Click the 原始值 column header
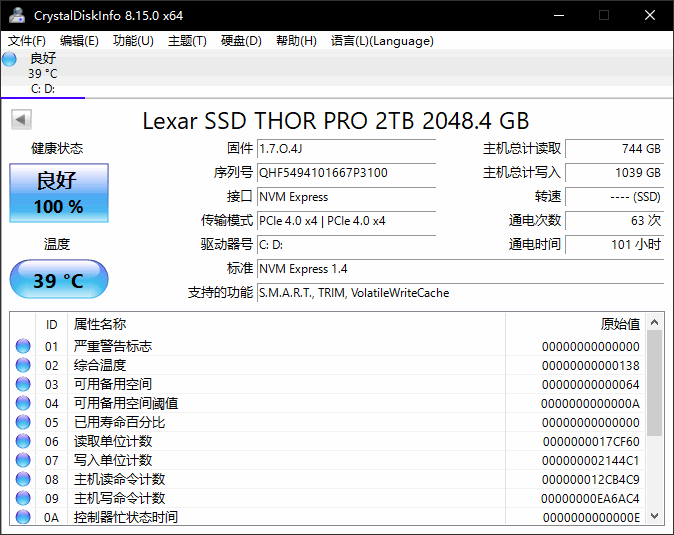 click(x=619, y=324)
